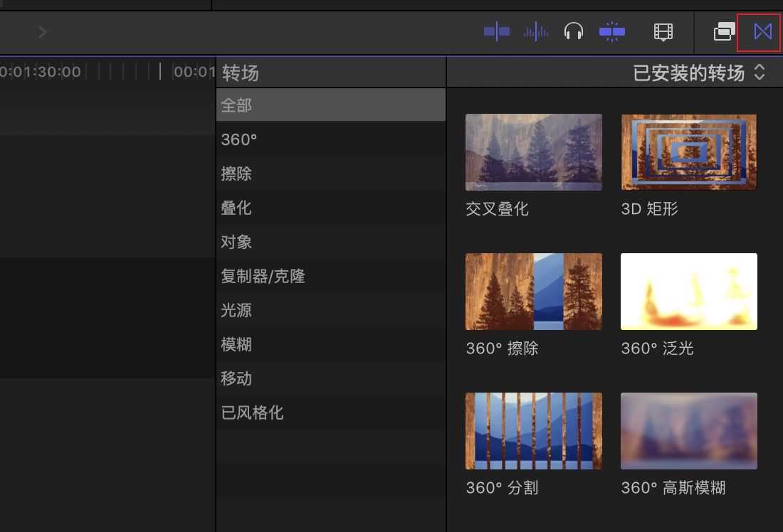
Task: Toggle audio skimming waveform icon
Action: 536,32
